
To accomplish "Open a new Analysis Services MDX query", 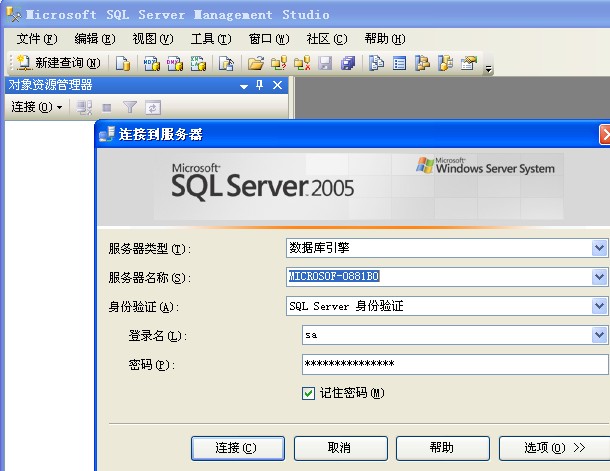I will [152, 63].
